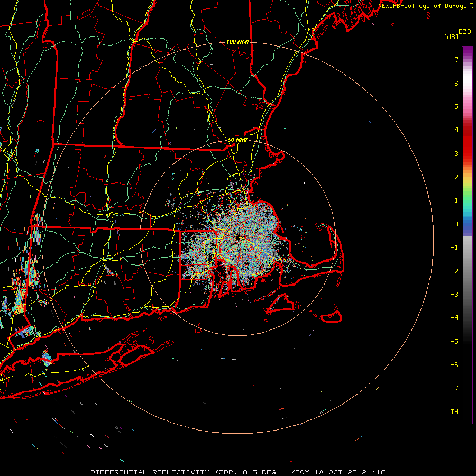The image size is (476, 476).
Task: Click the 0.5 DEG elevation in caption
Action: [260, 472]
